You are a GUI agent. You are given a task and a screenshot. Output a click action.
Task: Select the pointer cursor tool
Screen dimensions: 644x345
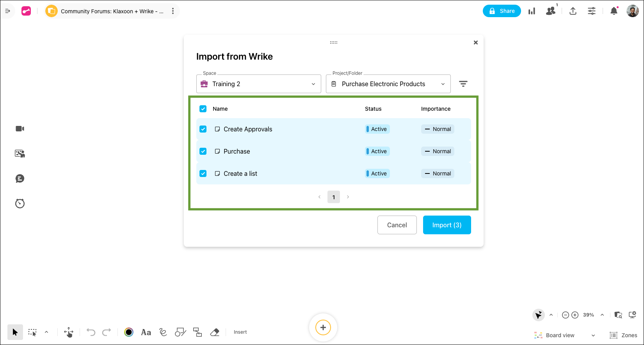[x=15, y=332]
